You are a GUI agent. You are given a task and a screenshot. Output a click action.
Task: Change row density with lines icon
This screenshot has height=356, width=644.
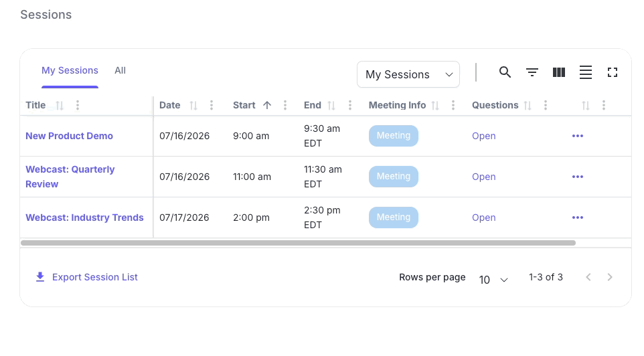coord(585,72)
